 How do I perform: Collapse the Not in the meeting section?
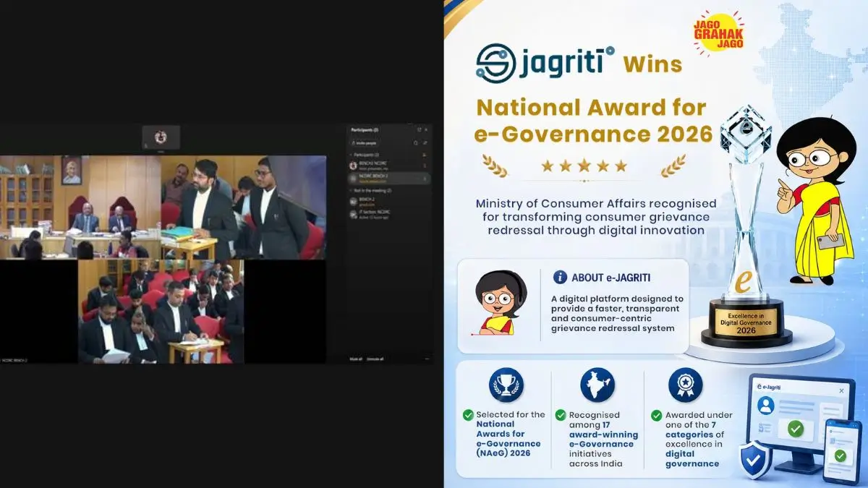tap(350, 191)
